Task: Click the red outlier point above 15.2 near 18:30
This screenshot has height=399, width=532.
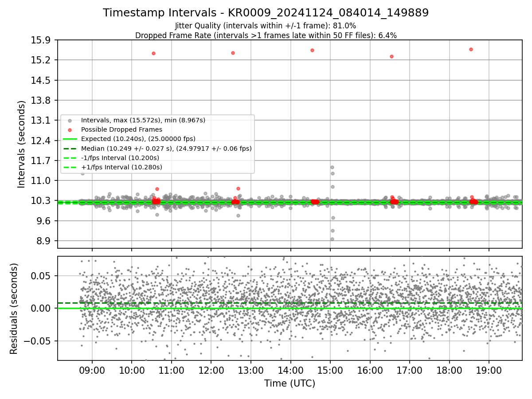Action: [471, 49]
